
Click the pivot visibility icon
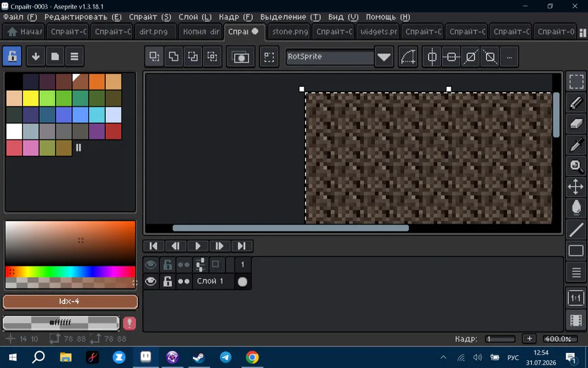coord(269,57)
